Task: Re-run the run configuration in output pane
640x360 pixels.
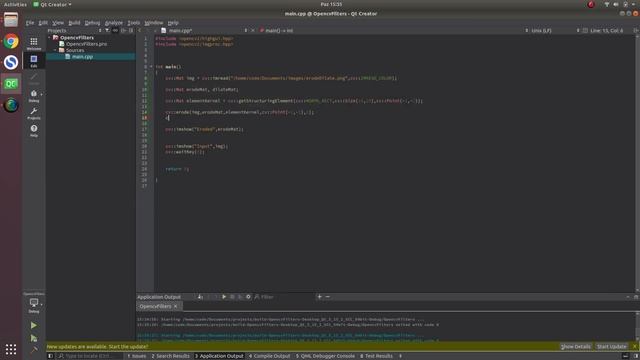Action: click(x=224, y=297)
